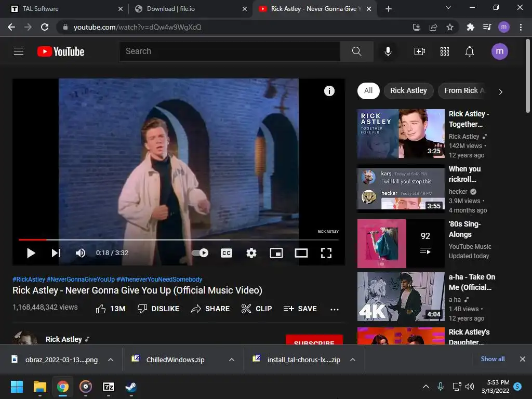532x399 pixels.
Task: Like the video with thumbs up
Action: (x=111, y=309)
